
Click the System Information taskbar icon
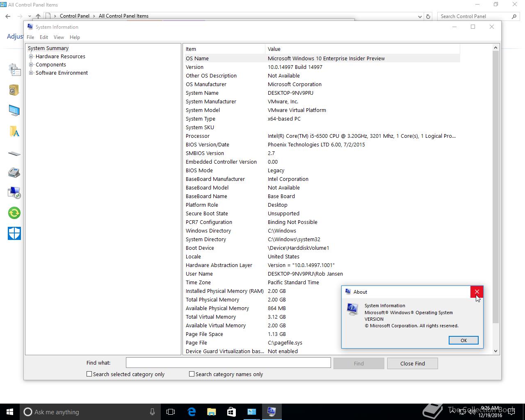[x=272, y=412]
